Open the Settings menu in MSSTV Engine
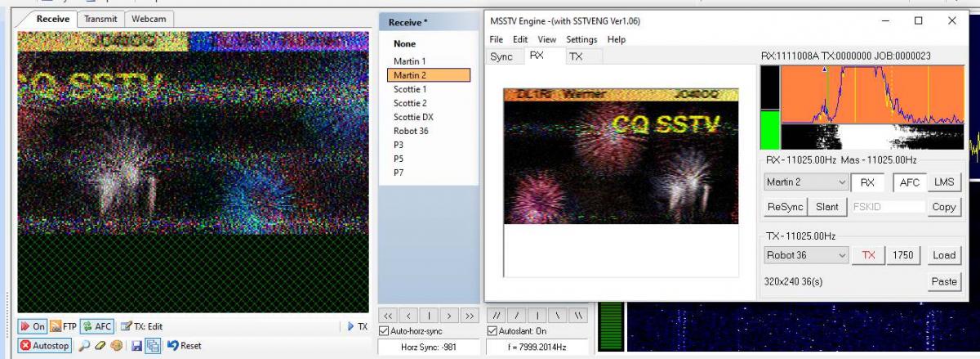 tap(581, 39)
